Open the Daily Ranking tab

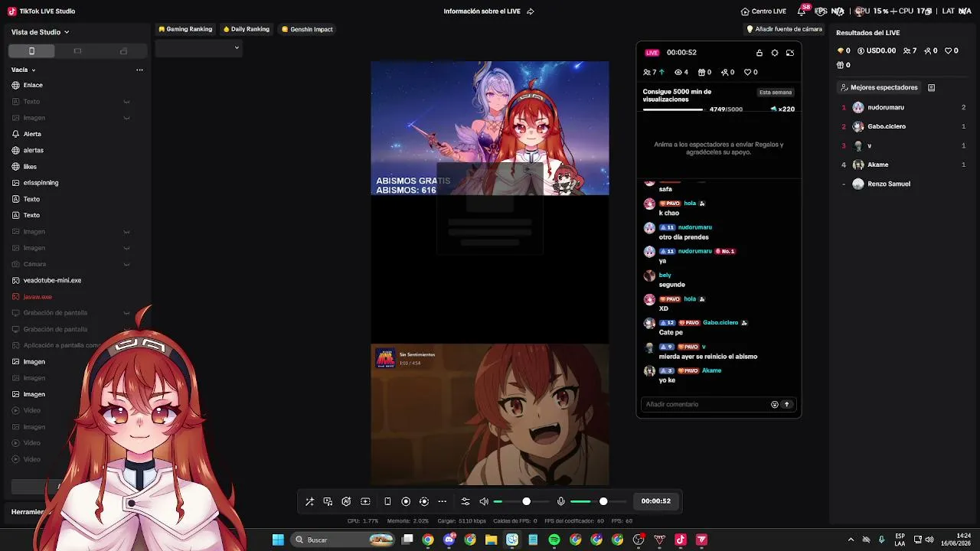point(247,29)
